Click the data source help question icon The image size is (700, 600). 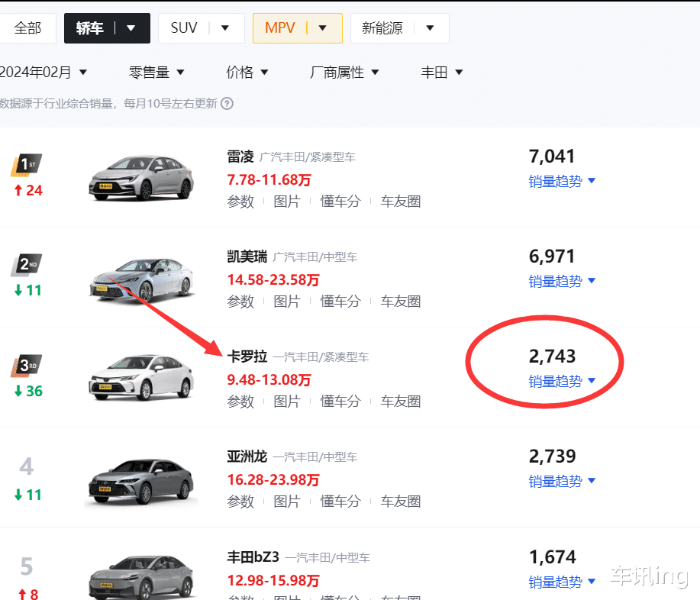(x=227, y=104)
